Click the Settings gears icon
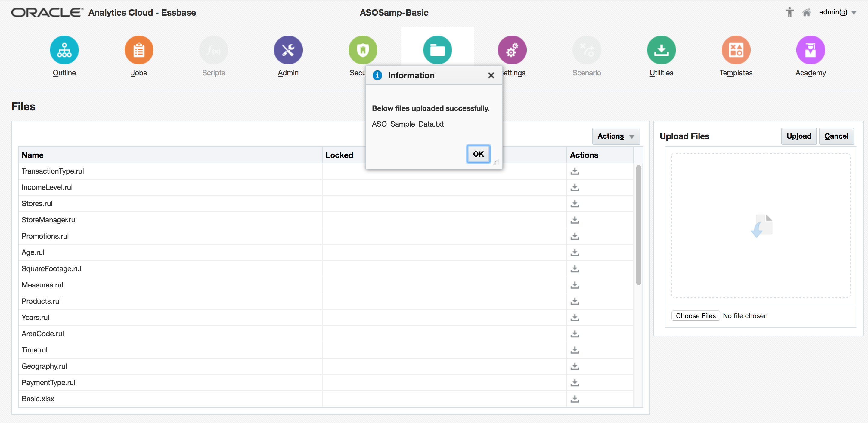This screenshot has height=423, width=868. pos(512,50)
